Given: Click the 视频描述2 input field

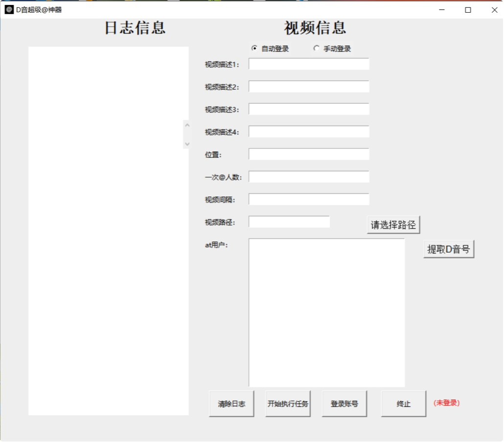Looking at the screenshot, I should coord(309,87).
